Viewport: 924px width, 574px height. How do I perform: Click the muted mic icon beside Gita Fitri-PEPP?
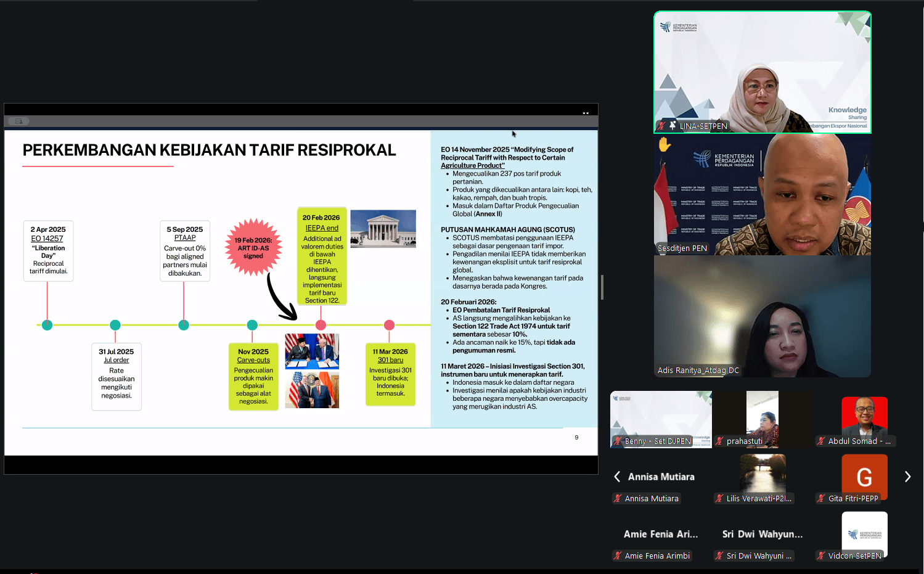[x=821, y=498]
